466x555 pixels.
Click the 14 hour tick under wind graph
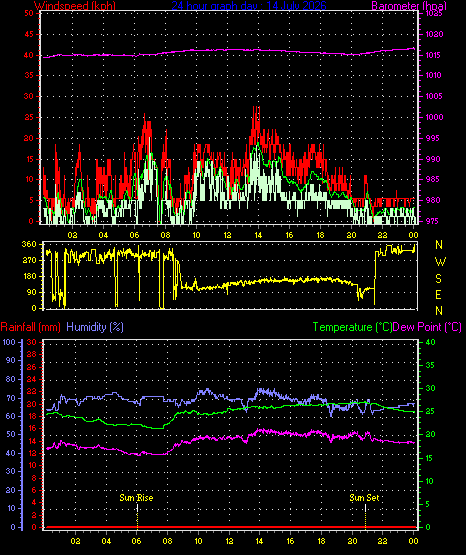(x=258, y=235)
